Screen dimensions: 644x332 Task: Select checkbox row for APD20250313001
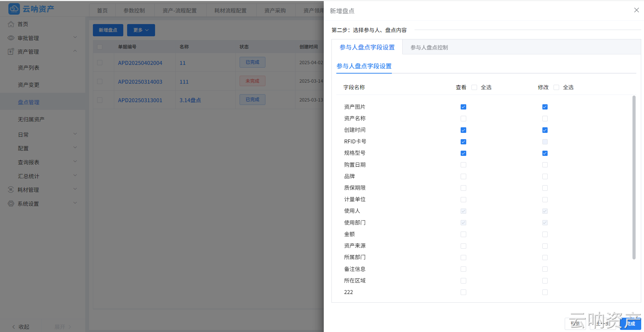(x=100, y=100)
